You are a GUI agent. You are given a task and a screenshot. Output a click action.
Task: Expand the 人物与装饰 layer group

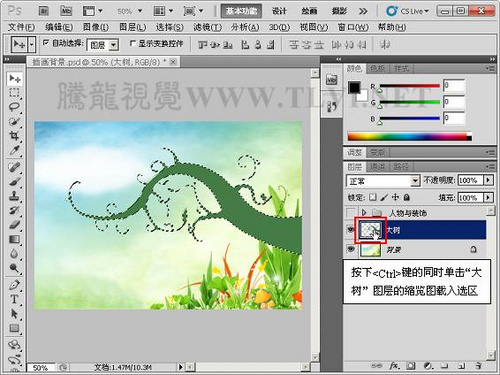point(364,212)
